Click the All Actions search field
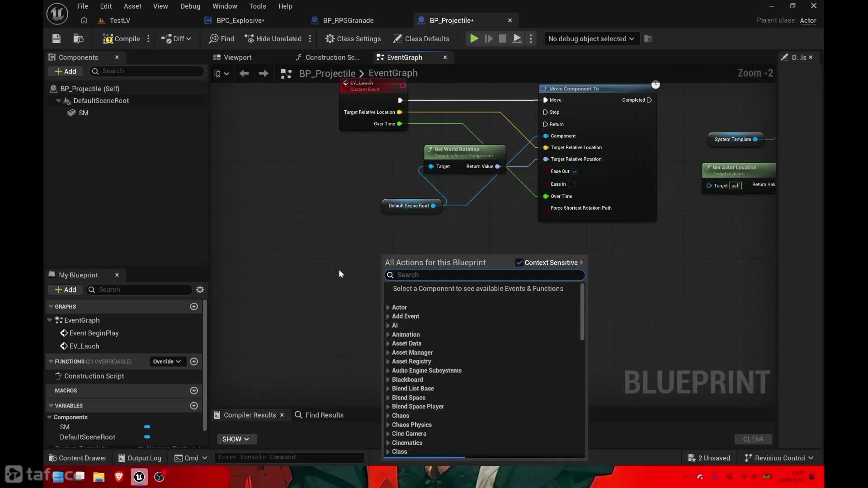The width and height of the screenshot is (868, 488). pyautogui.click(x=484, y=275)
